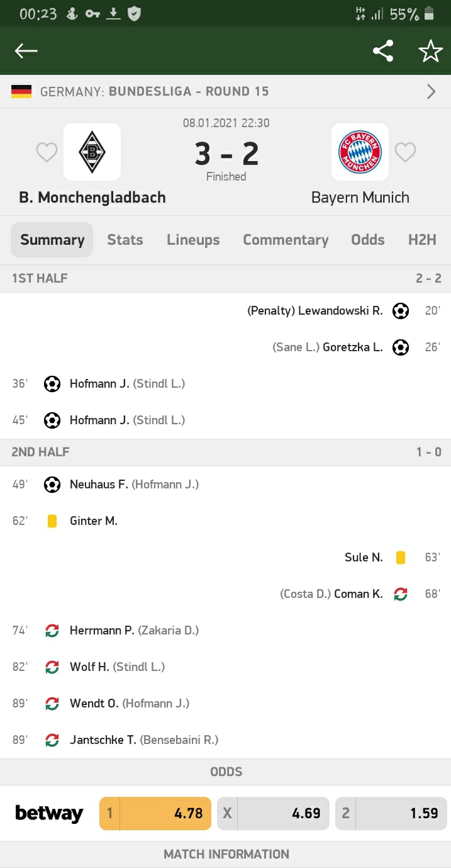Favorite B. Monchengladbach with the heart
Screen dimensions: 451x868
[47, 152]
